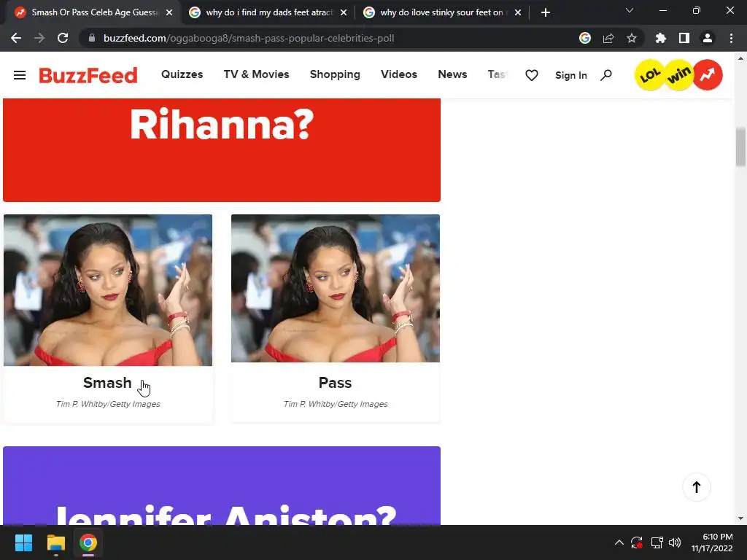Close the Smash Or Pass tab
747x560 pixels.
coord(169,12)
